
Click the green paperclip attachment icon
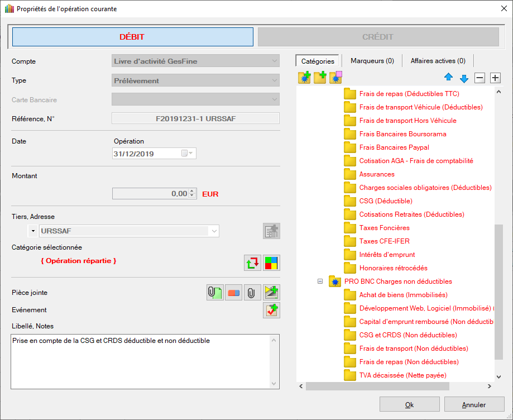(214, 292)
